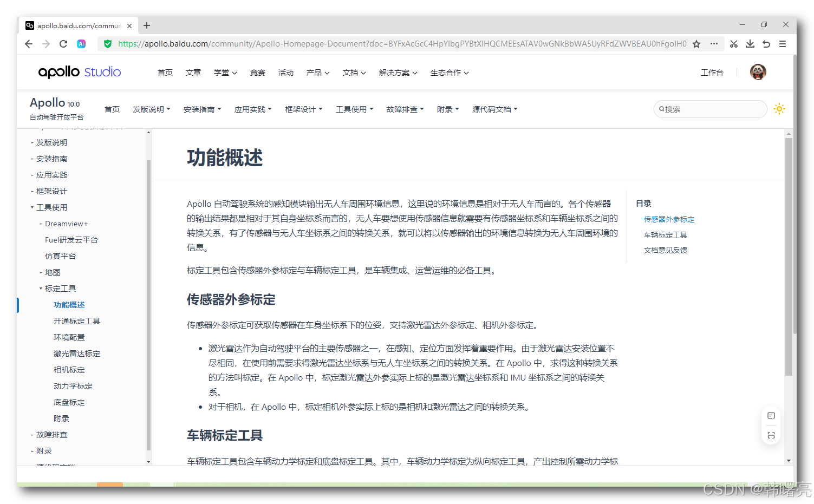Open the 产品 dropdown in top navigation
This screenshot has width=814, height=504.
(x=318, y=73)
